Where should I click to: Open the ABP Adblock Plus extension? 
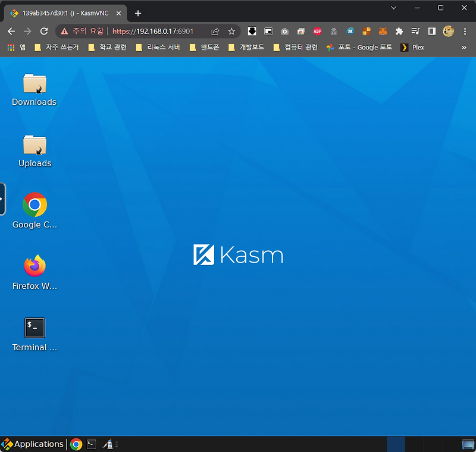[317, 31]
